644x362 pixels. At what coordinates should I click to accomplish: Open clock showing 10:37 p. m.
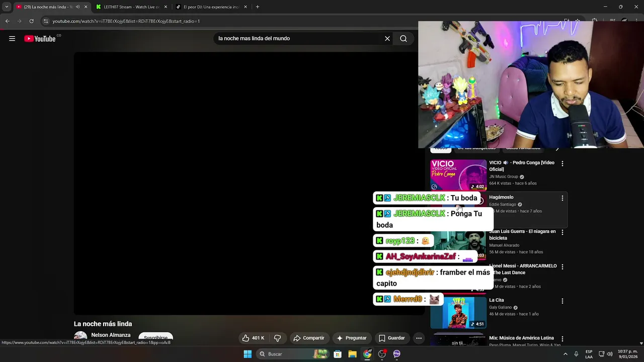627,354
